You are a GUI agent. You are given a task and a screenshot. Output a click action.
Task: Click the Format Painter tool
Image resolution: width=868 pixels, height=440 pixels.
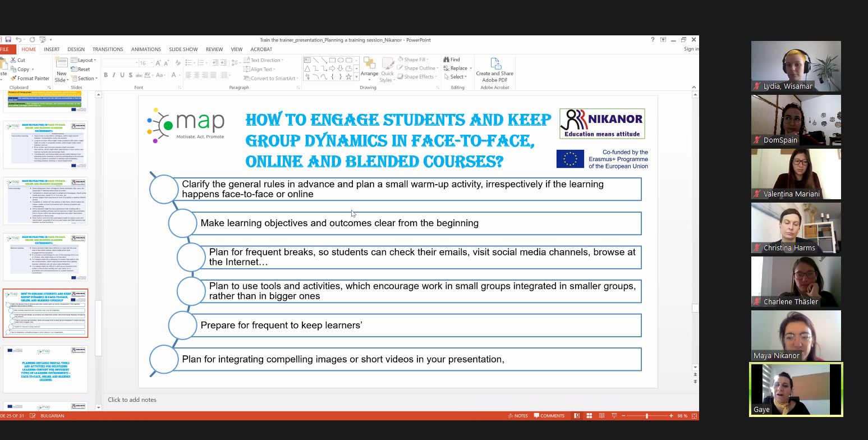[x=29, y=79]
